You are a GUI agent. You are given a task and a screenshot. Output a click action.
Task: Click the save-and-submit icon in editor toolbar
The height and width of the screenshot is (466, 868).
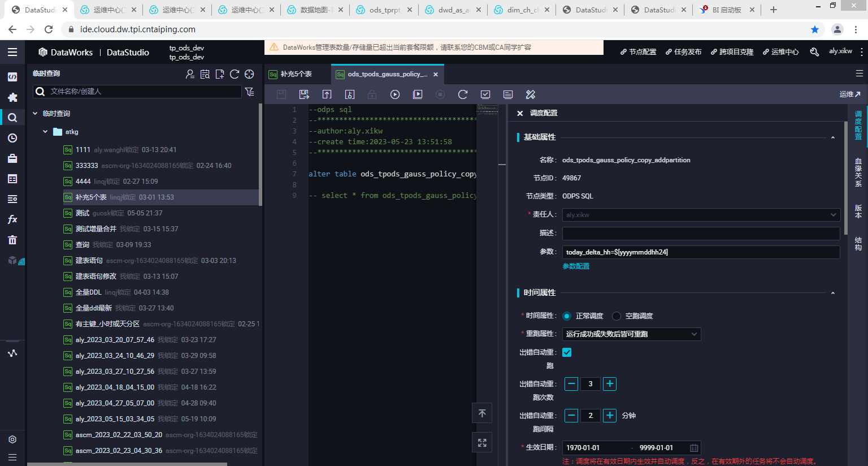304,94
